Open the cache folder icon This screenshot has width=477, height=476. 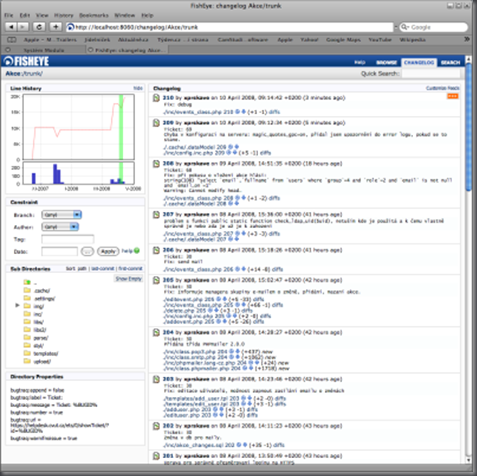[x=27, y=290]
